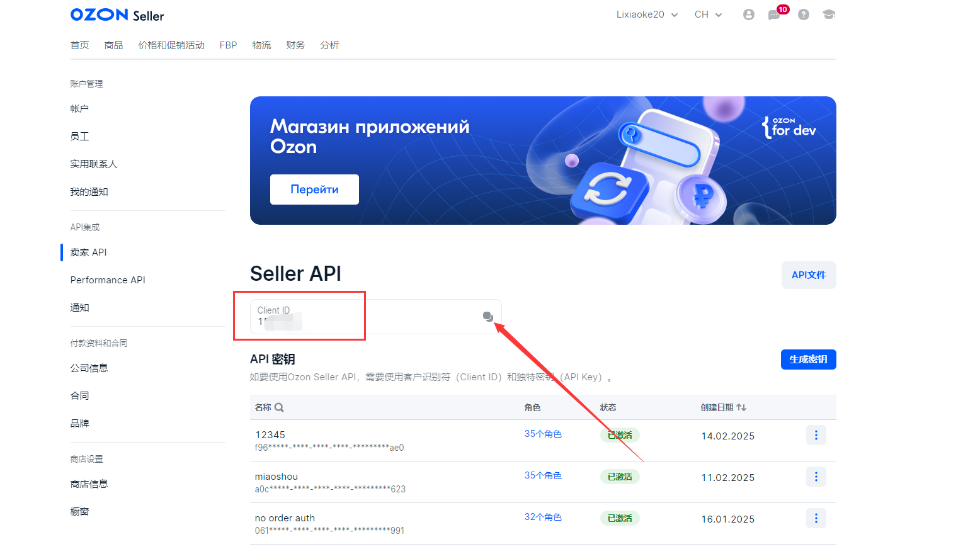Viewport: 980px width, 549px height.
Task: Open the user profile icon
Action: (748, 14)
